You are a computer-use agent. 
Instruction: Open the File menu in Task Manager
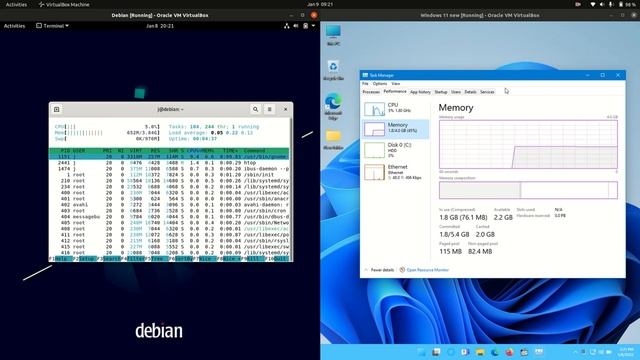coord(365,83)
